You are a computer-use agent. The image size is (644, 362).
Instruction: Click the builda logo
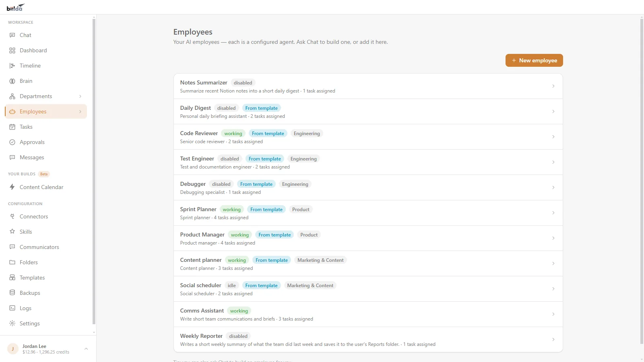click(x=16, y=8)
